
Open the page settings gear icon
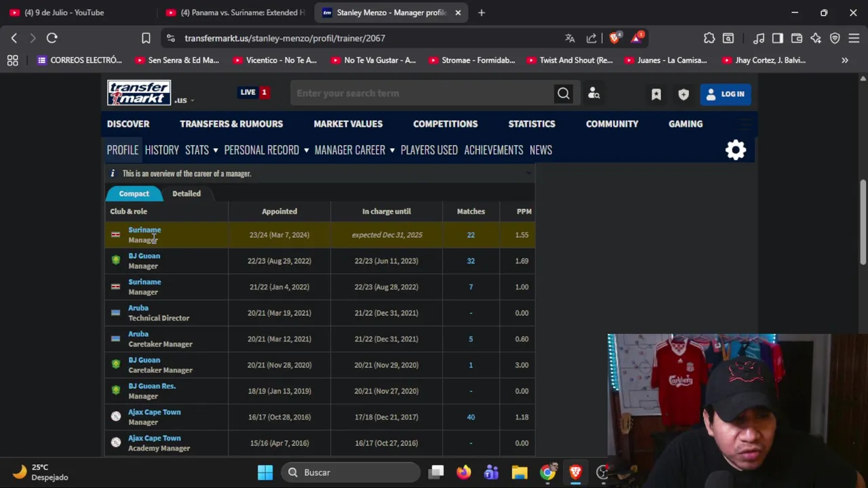736,150
